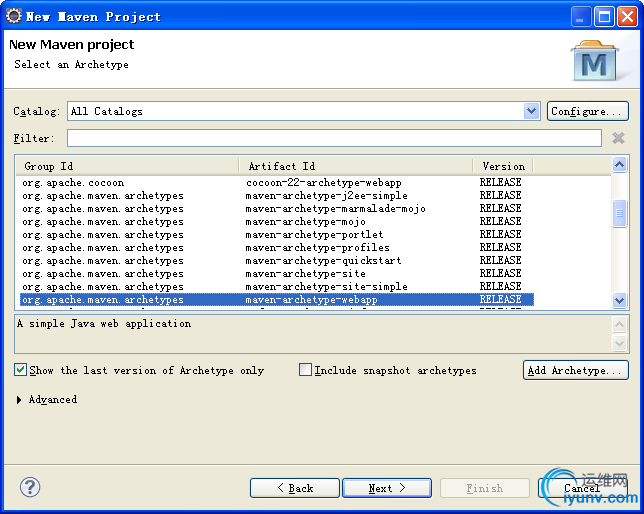This screenshot has width=644, height=514.
Task: Click the archetype list scroll down arrow
Action: coord(619,300)
